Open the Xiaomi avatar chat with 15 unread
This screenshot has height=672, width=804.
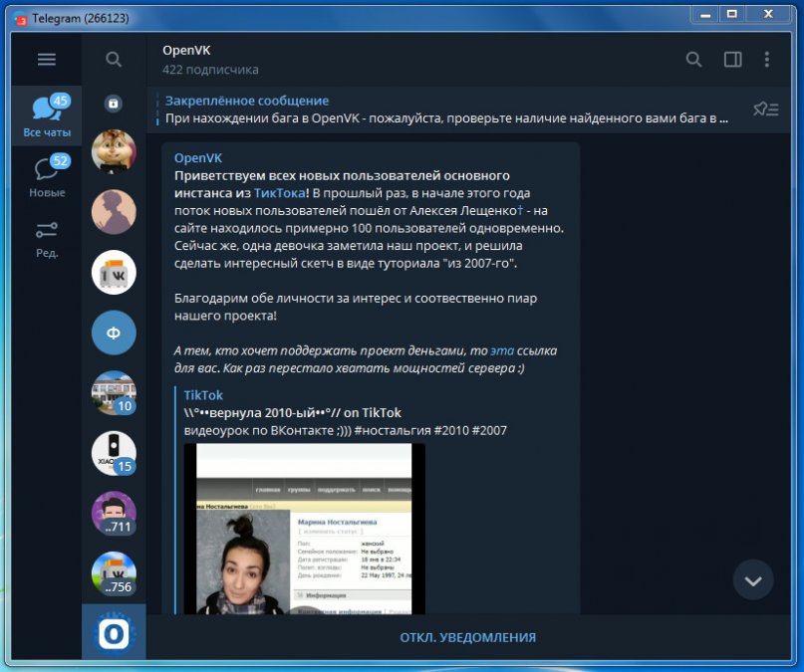[114, 453]
